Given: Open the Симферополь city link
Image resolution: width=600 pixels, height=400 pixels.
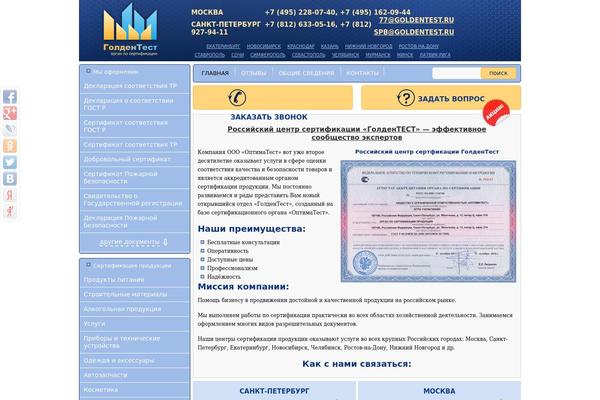Looking at the screenshot, I should coord(268,55).
